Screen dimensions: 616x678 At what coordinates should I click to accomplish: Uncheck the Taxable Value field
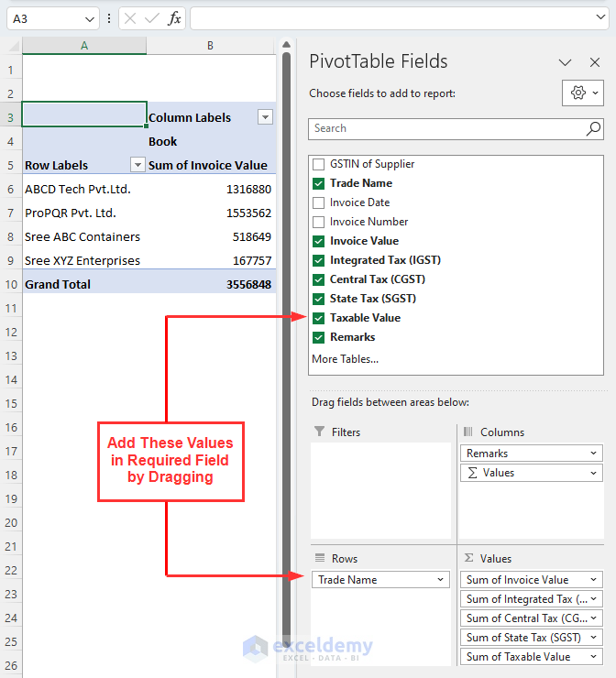click(318, 318)
